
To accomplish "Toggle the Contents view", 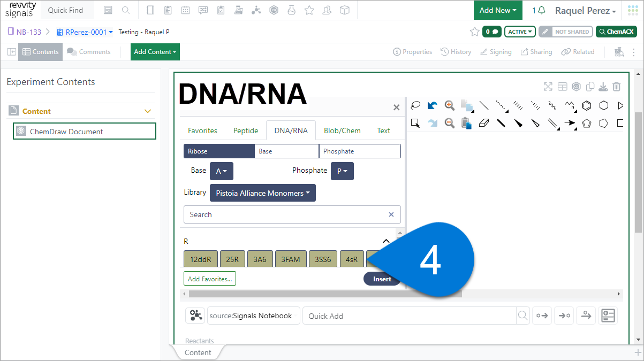I will [x=41, y=52].
